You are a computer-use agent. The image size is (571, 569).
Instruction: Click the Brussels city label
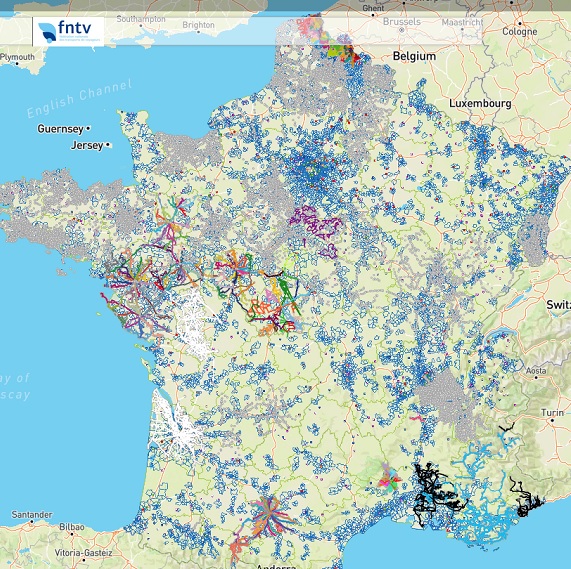(402, 22)
